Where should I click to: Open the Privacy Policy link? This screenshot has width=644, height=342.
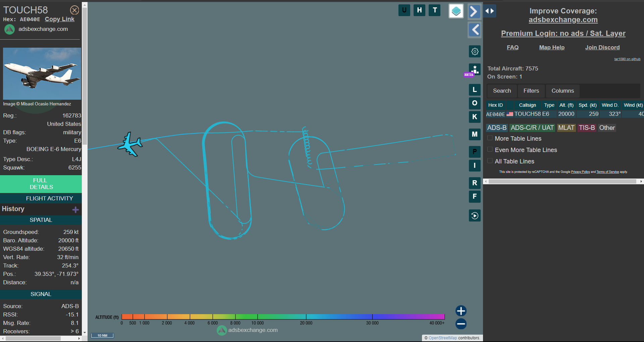click(x=580, y=172)
